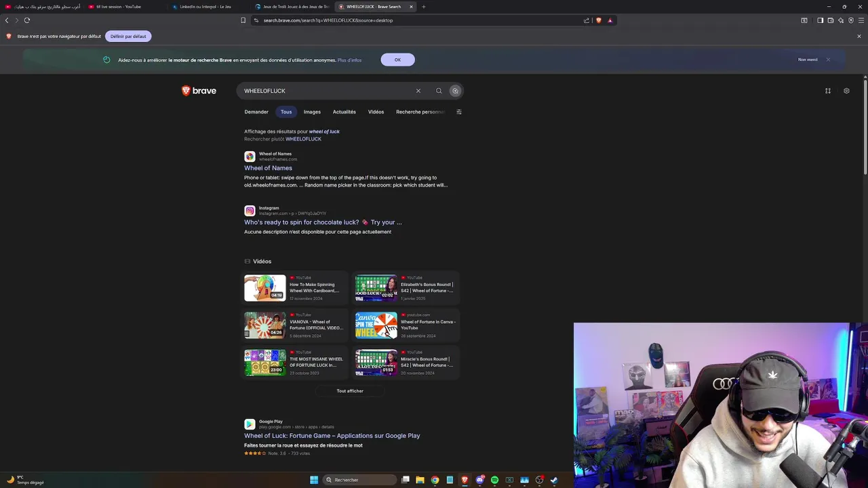
Task: Open the Brave VPN icon in toolbar
Action: tap(851, 20)
